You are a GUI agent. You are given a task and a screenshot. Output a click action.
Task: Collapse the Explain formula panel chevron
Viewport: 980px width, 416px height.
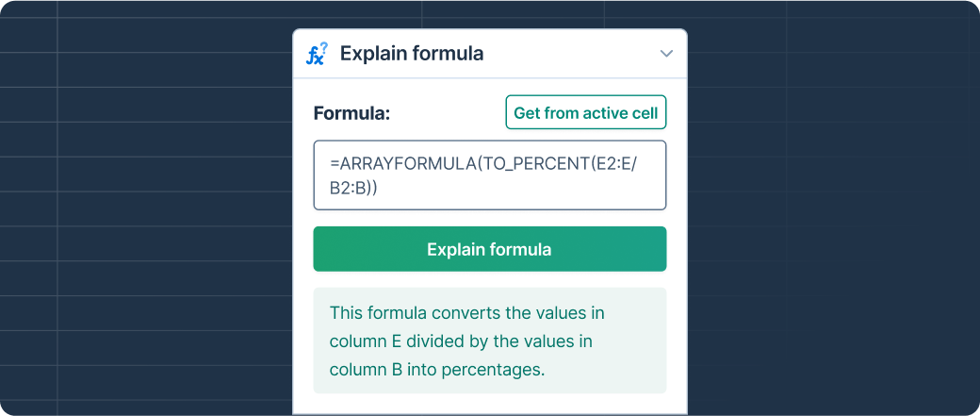[666, 54]
